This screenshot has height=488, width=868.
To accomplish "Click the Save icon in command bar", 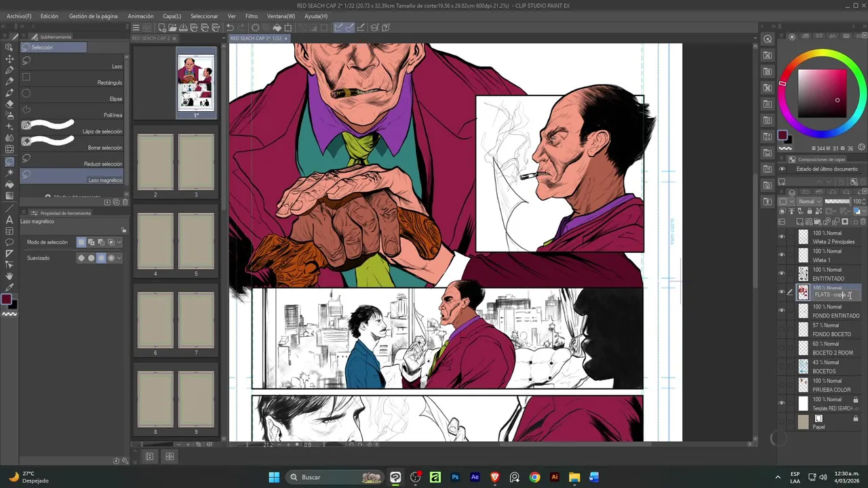I will pos(183,28).
